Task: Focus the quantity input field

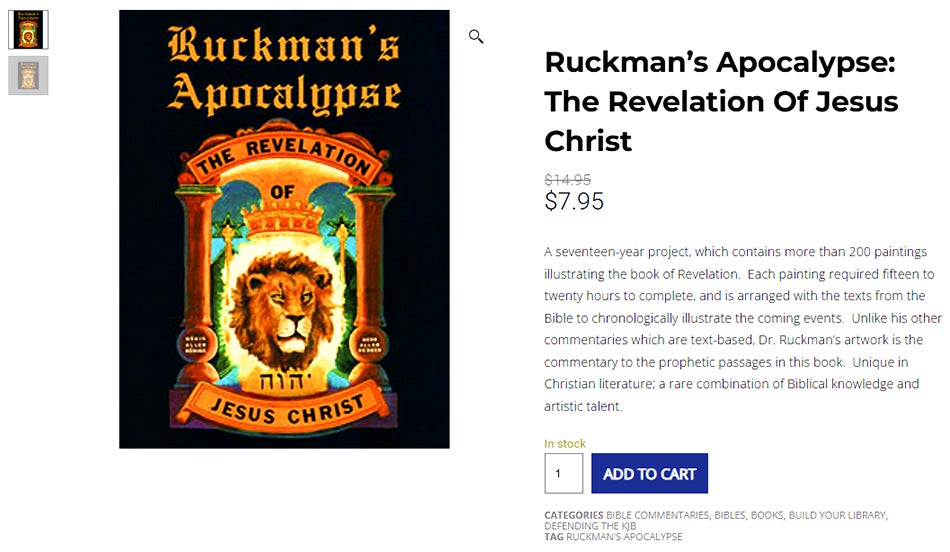Action: click(x=563, y=474)
